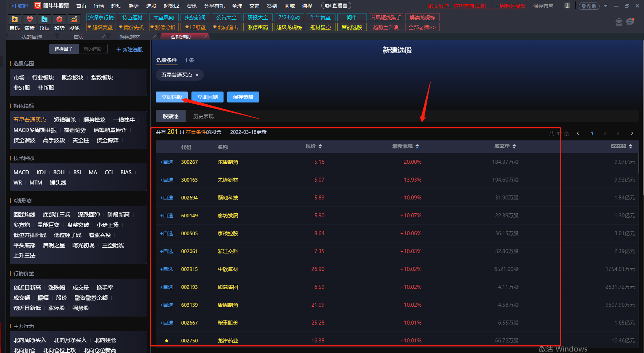The height and width of the screenshot is (353, 644).
Task: Click 保存布局 in title bar
Action: point(543,6)
